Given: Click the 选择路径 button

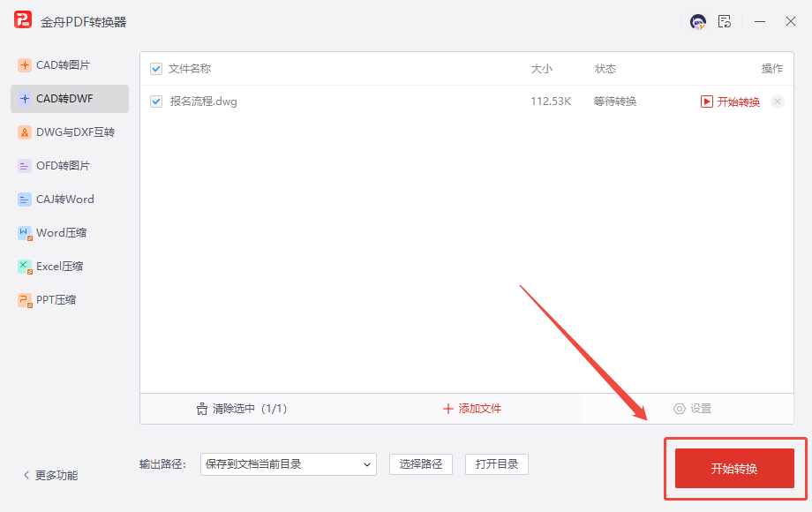Looking at the screenshot, I should [420, 464].
